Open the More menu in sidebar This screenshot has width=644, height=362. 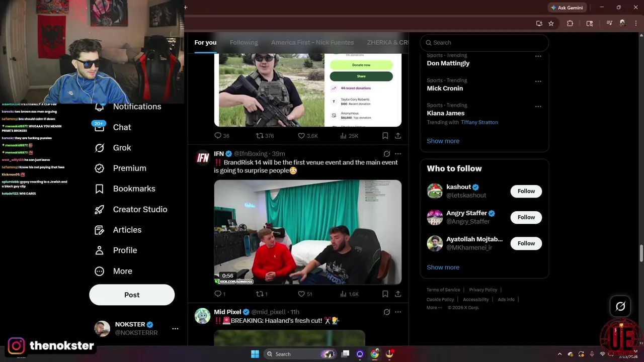click(x=114, y=271)
